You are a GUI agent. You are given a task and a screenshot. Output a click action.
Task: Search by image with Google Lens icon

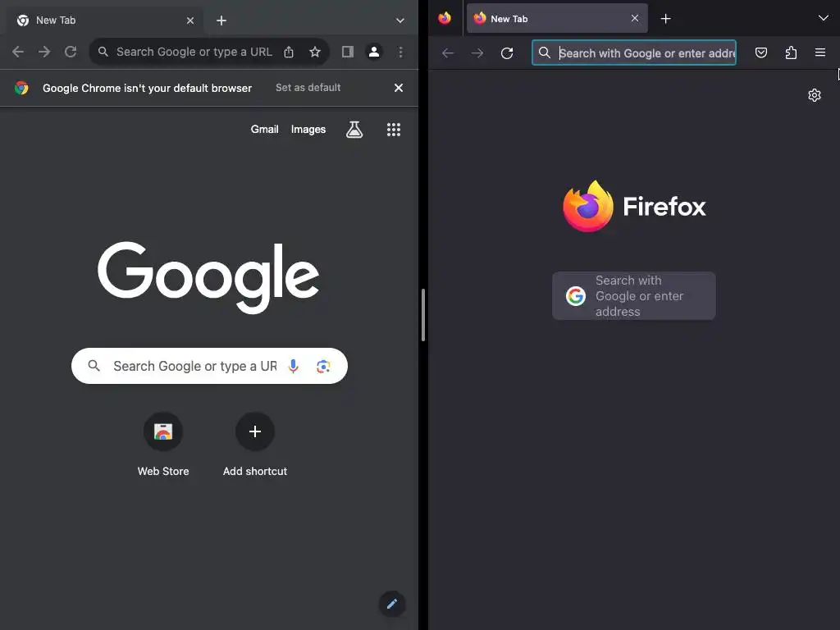click(323, 366)
